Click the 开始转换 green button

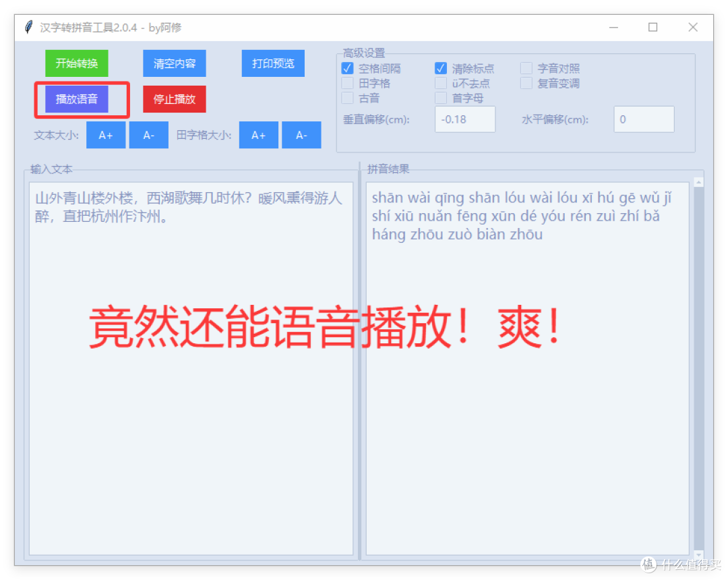pos(77,63)
